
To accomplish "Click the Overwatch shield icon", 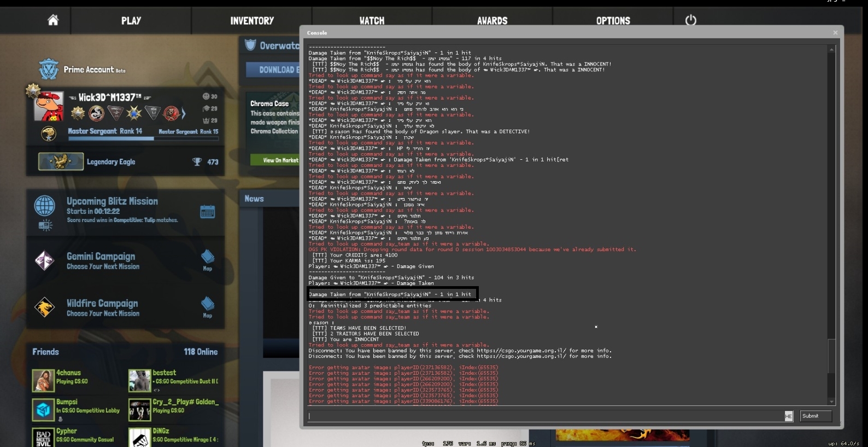I will pyautogui.click(x=250, y=45).
